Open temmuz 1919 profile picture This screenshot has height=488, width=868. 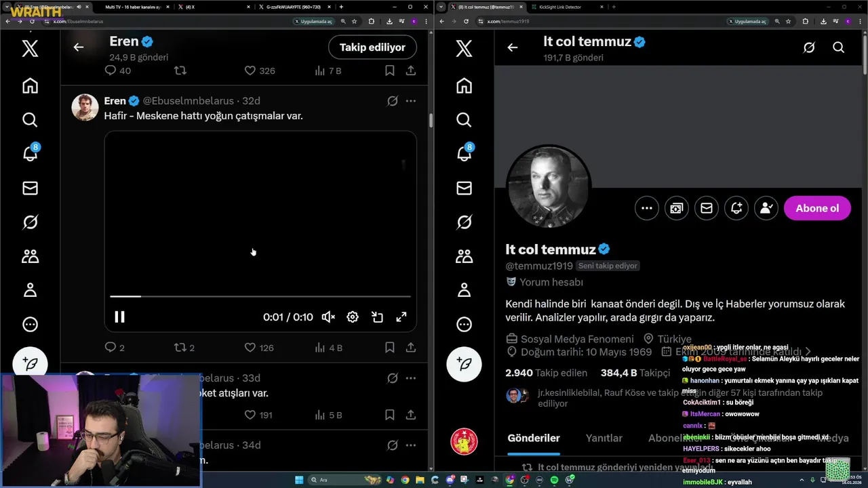(549, 187)
